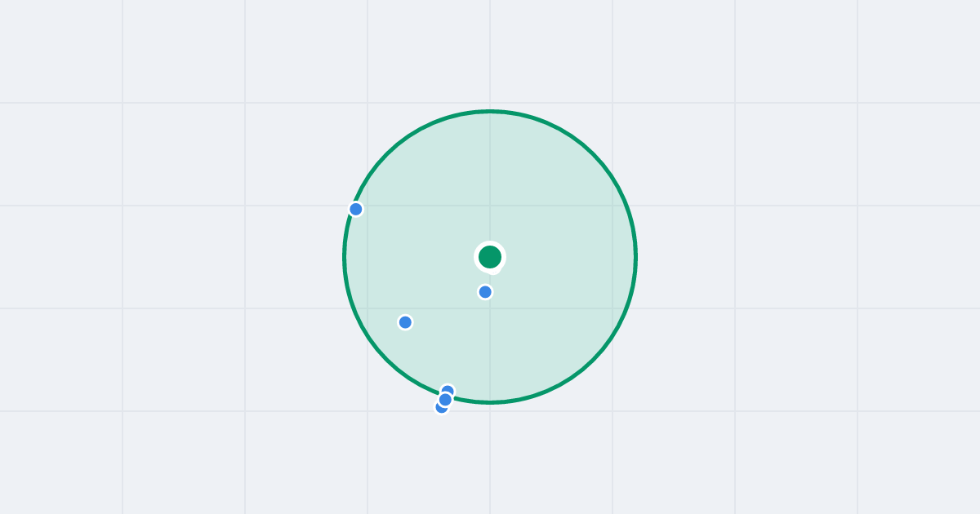Select the topmost blue point in the bottom cluster
This screenshot has width=980, height=514.
[x=448, y=389]
